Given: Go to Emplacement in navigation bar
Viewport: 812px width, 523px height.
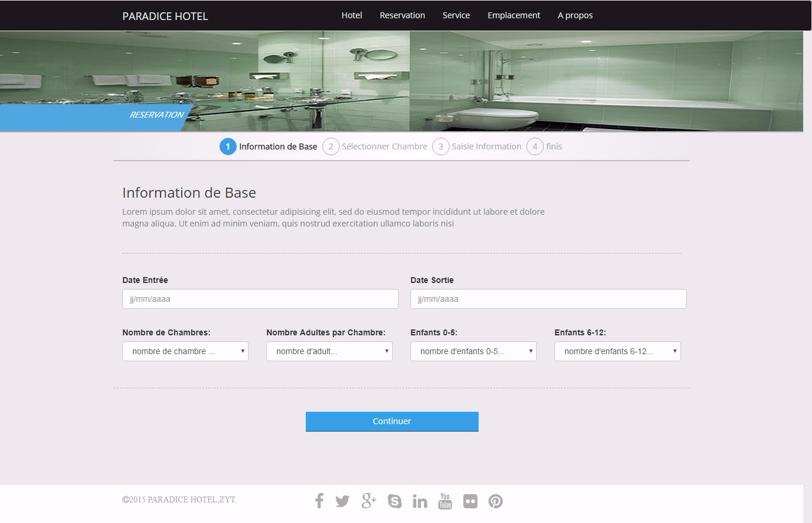Looking at the screenshot, I should [x=514, y=15].
